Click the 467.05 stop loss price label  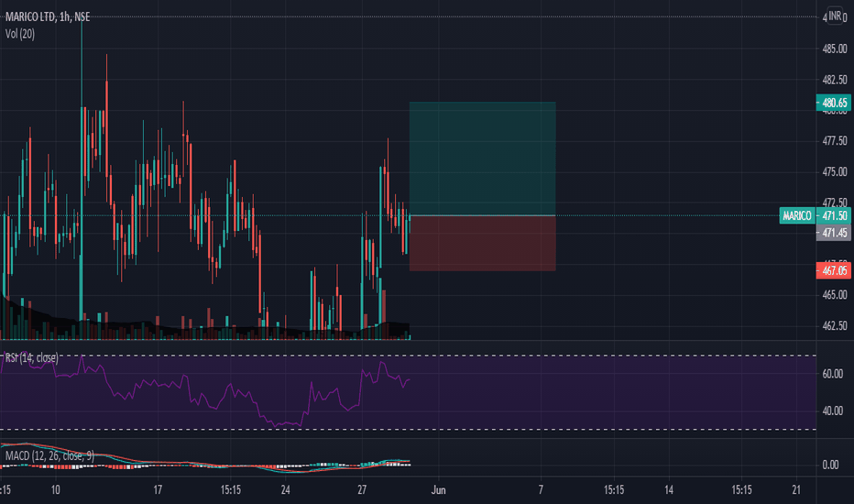coord(833,270)
